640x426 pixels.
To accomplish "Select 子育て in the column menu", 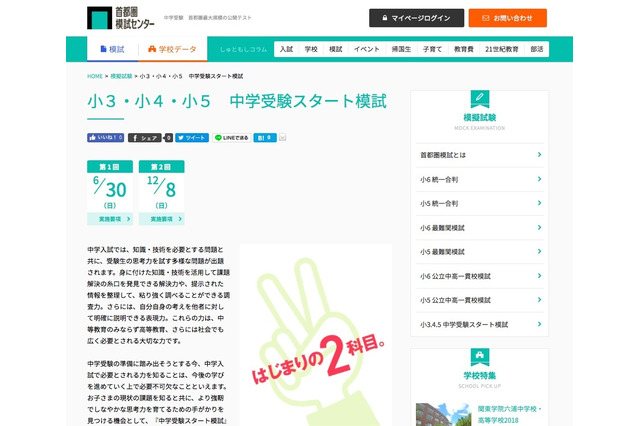I will (432, 49).
